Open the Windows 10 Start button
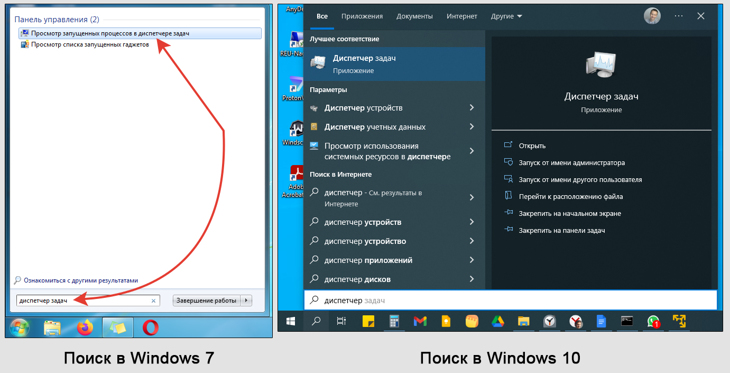This screenshot has width=730, height=373. (291, 321)
